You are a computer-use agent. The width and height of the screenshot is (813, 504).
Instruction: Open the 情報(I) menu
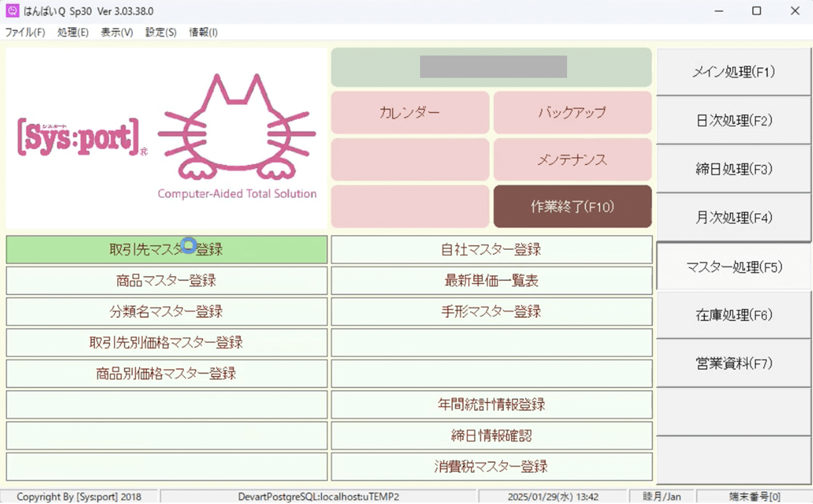(x=203, y=33)
